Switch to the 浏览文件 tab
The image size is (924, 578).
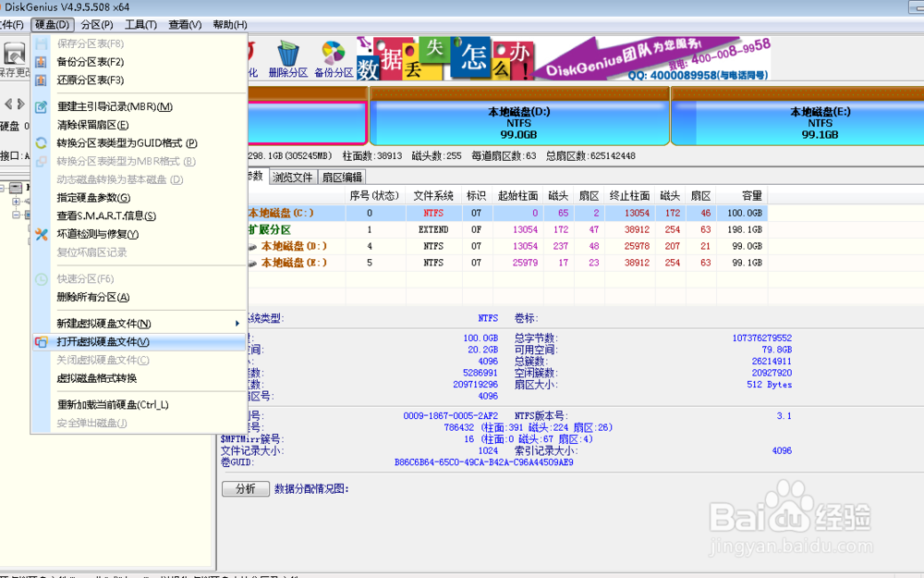[x=292, y=176]
